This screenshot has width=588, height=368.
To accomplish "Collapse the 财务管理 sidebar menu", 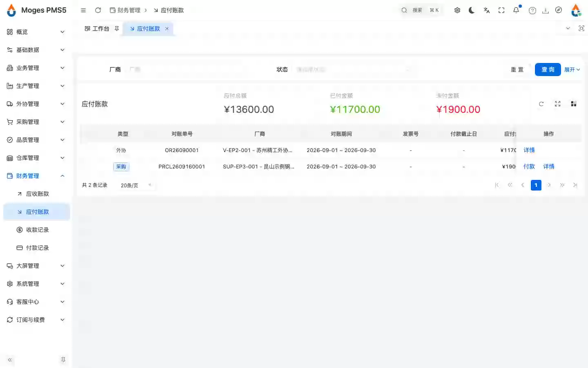I will 36,176.
